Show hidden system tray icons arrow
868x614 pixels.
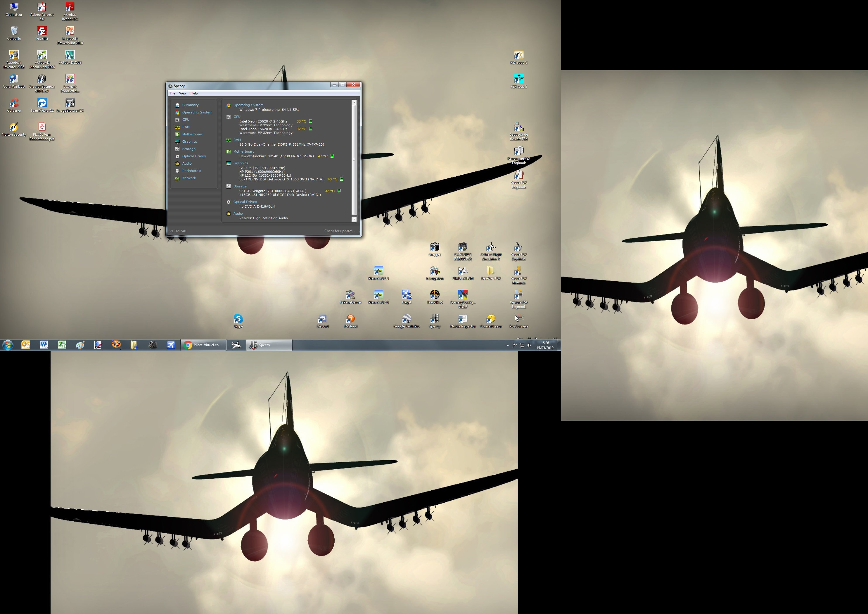(x=507, y=345)
